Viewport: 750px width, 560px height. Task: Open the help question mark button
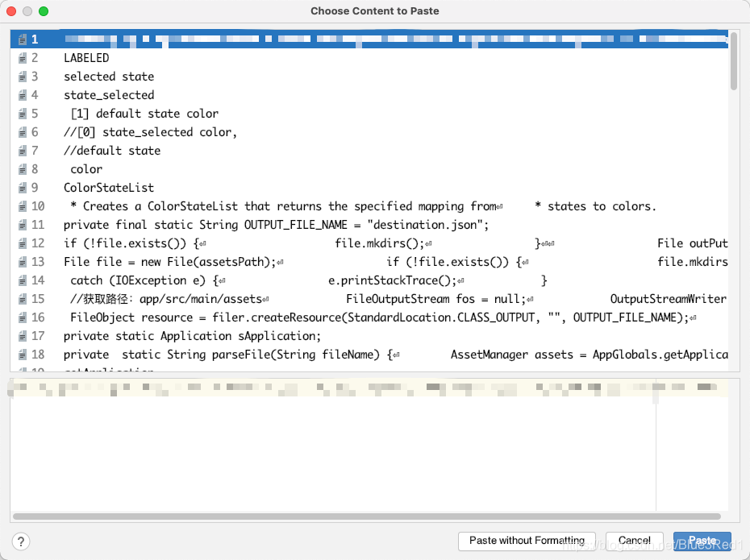pyautogui.click(x=21, y=541)
